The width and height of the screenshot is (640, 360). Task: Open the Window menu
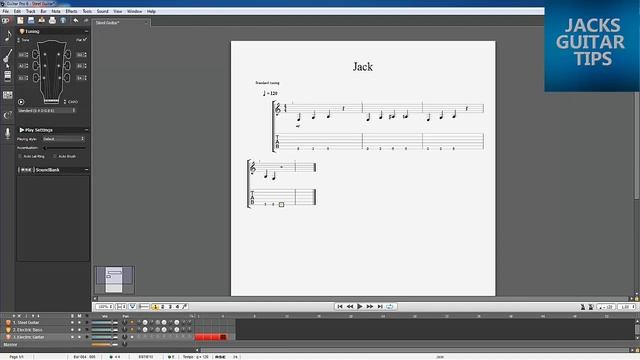pyautogui.click(x=135, y=11)
